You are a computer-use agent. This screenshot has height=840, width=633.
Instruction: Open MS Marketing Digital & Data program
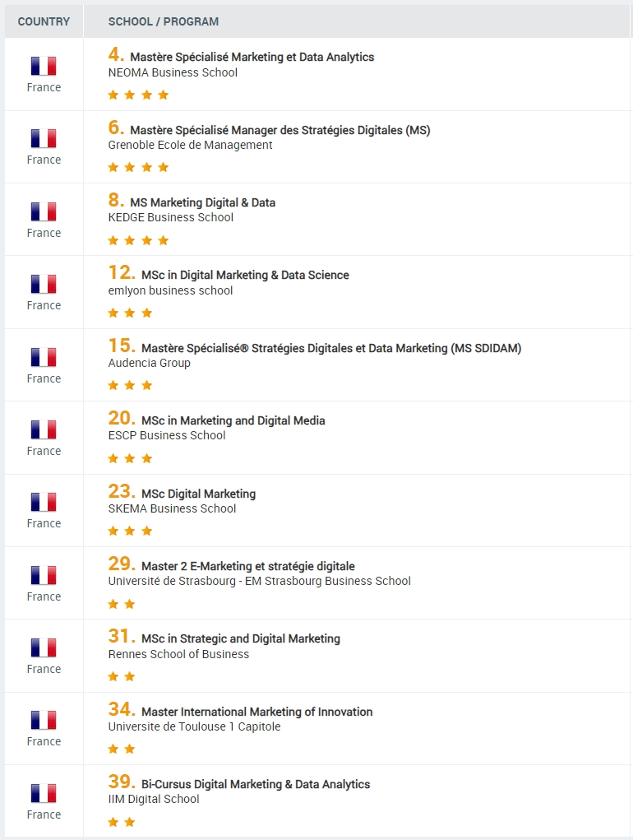pos(203,202)
